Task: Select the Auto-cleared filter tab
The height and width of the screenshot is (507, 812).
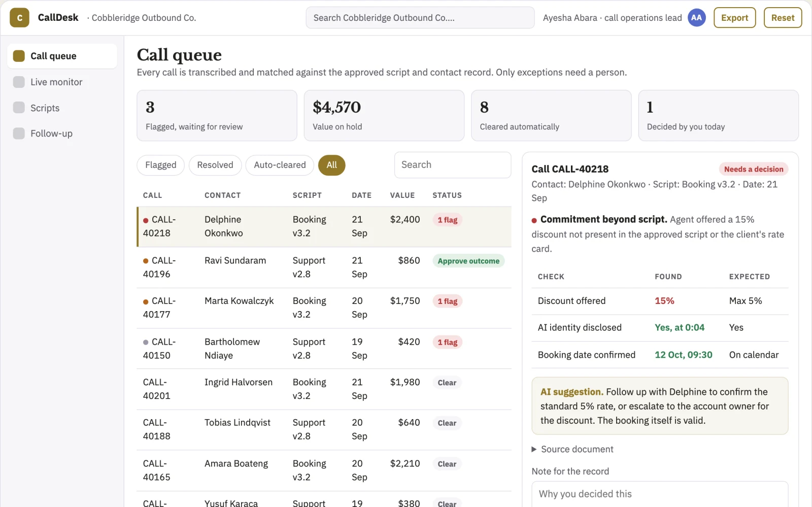Action: click(280, 165)
